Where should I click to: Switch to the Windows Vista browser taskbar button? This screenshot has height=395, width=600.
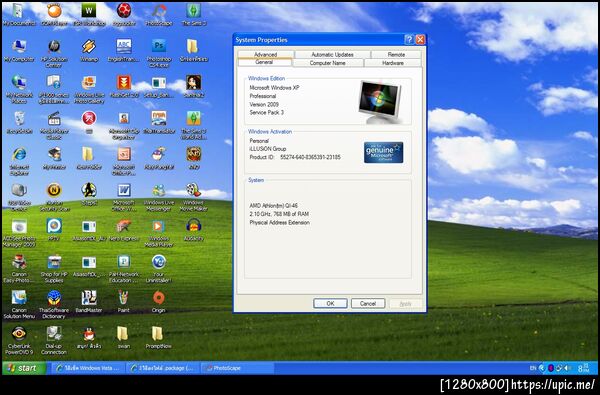[x=88, y=368]
